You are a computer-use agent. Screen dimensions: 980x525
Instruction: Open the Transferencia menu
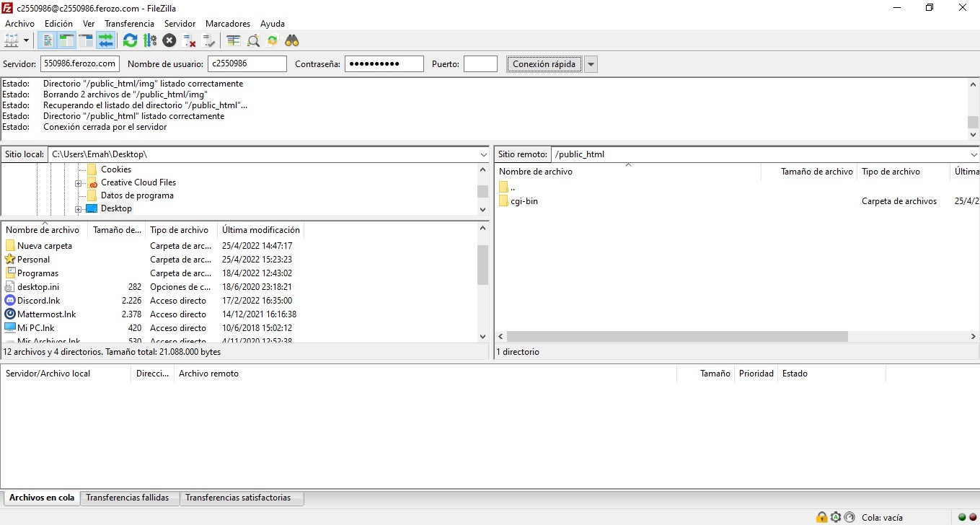(129, 24)
